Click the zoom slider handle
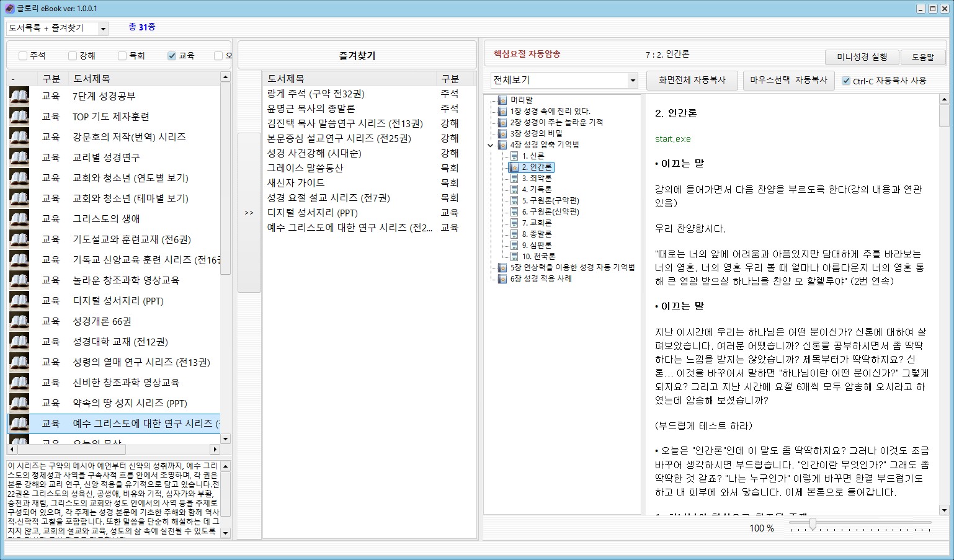954x560 pixels. 812,525
